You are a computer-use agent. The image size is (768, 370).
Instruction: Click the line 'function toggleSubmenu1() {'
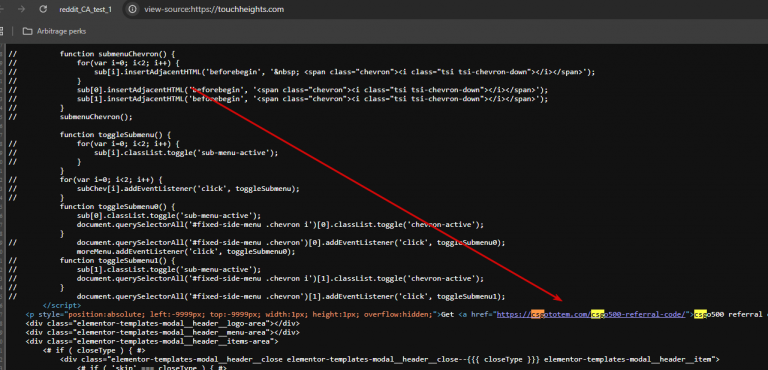[x=117, y=260]
